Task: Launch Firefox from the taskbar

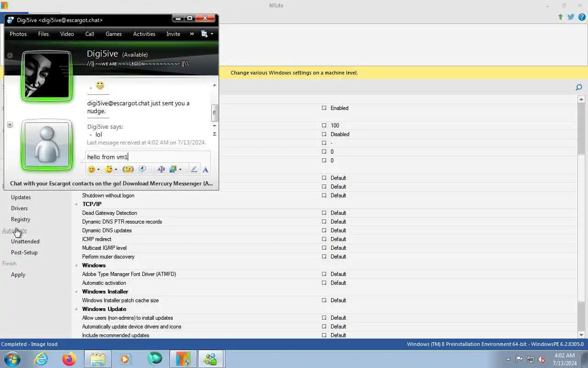Action: [x=69, y=358]
